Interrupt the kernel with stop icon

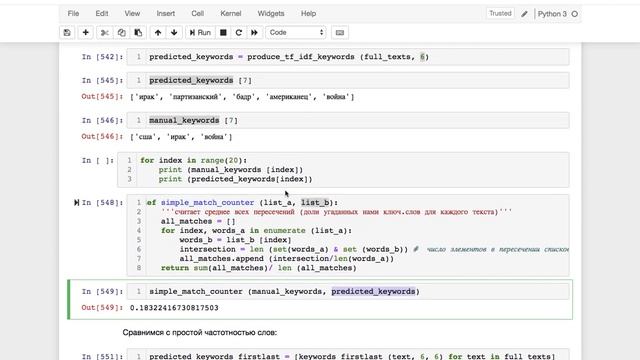pos(223,33)
